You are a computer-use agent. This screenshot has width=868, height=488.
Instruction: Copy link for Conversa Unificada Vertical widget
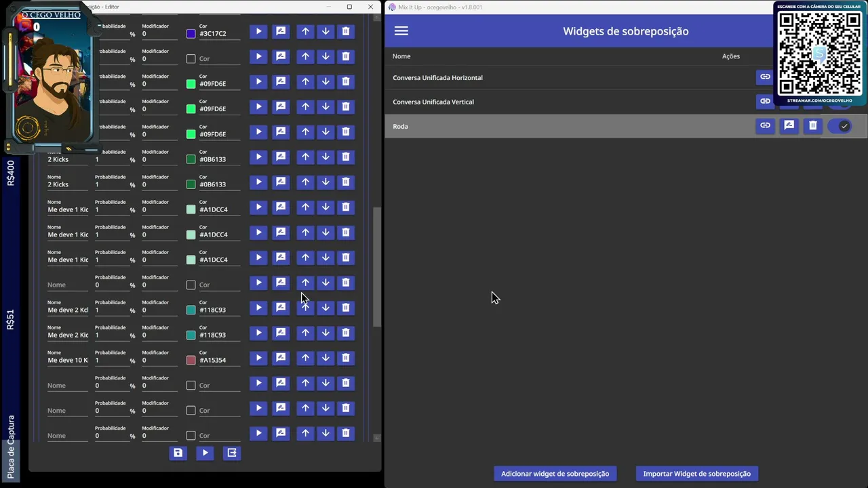tap(765, 102)
